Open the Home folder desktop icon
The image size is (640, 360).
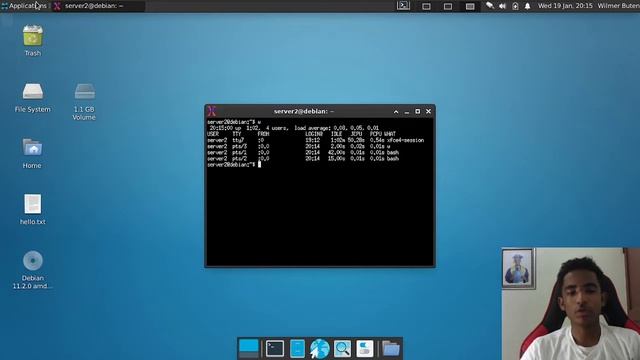[32, 154]
